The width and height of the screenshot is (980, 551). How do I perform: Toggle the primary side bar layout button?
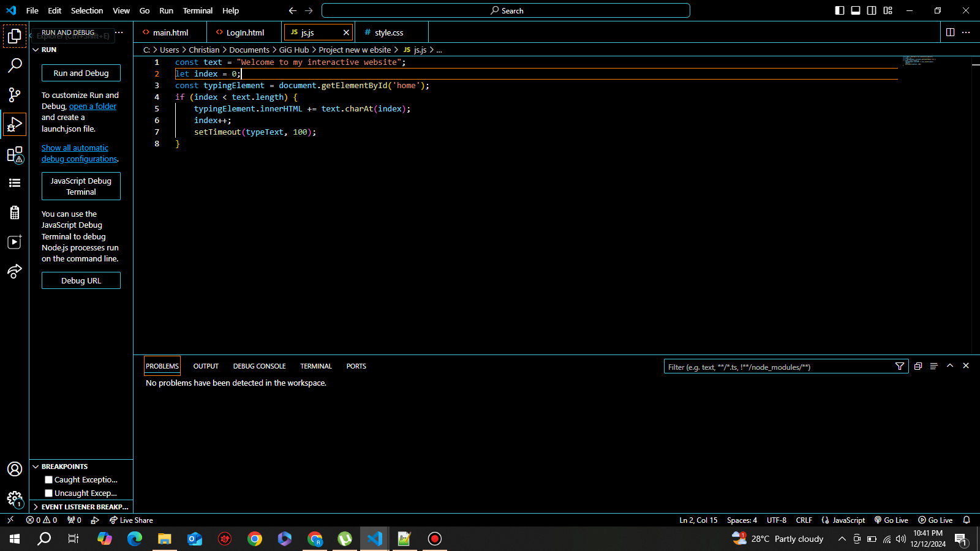click(840, 10)
